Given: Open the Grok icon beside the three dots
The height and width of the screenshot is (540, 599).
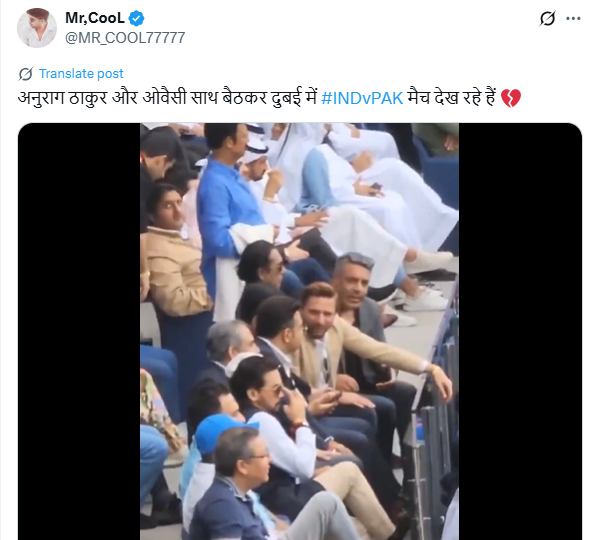Looking at the screenshot, I should tap(547, 18).
